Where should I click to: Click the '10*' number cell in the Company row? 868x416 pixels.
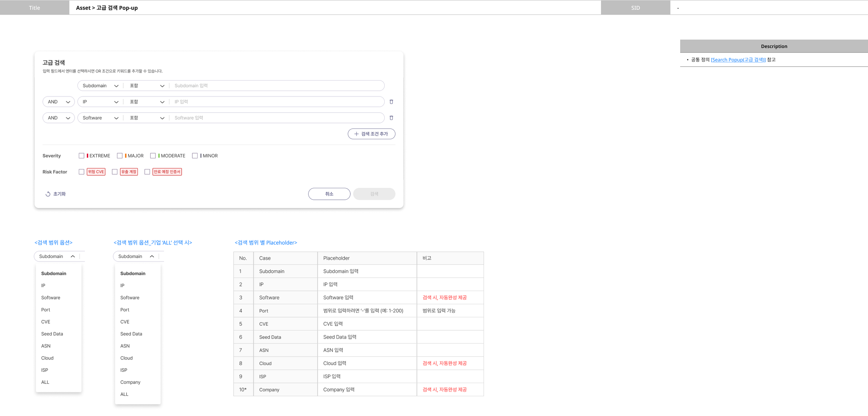click(243, 390)
